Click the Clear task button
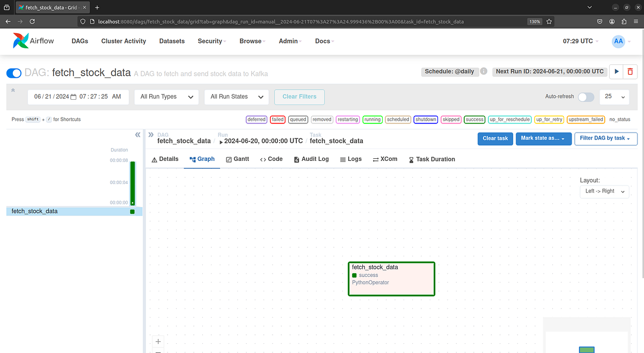 tap(495, 138)
